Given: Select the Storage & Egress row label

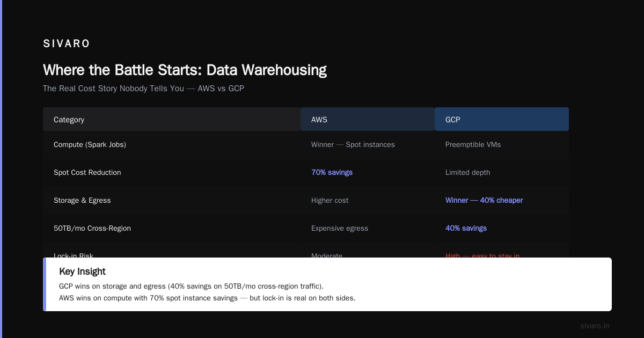Looking at the screenshot, I should (x=82, y=201).
